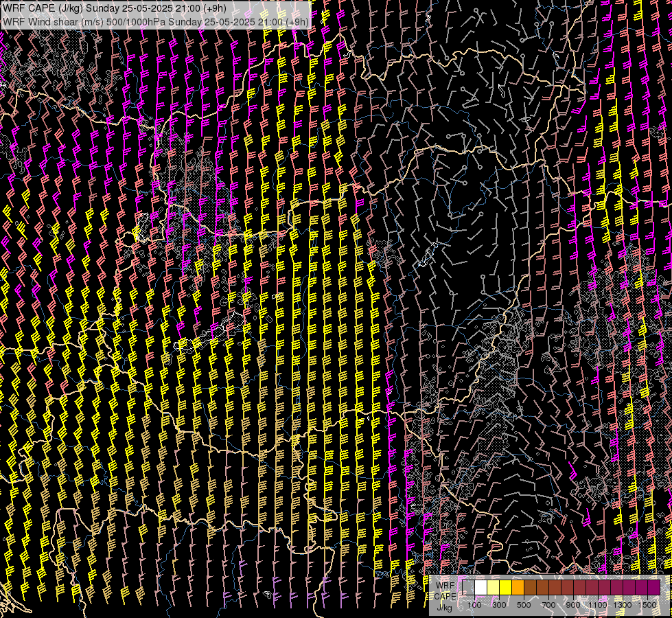Click the WRF Wind shear title line
This screenshot has height=618, width=672.
click(156, 22)
